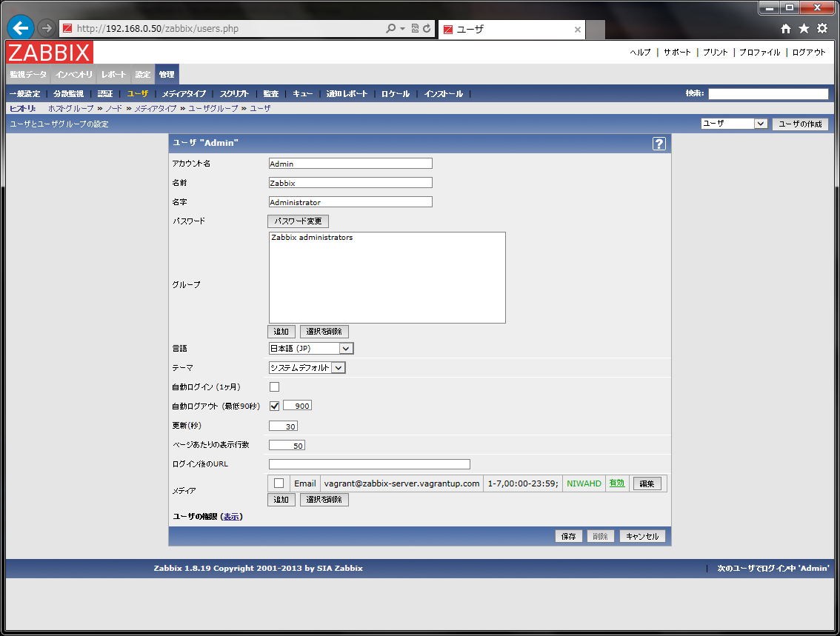The width and height of the screenshot is (840, 636).
Task: Open the 言語 language dropdown
Action: (x=310, y=349)
